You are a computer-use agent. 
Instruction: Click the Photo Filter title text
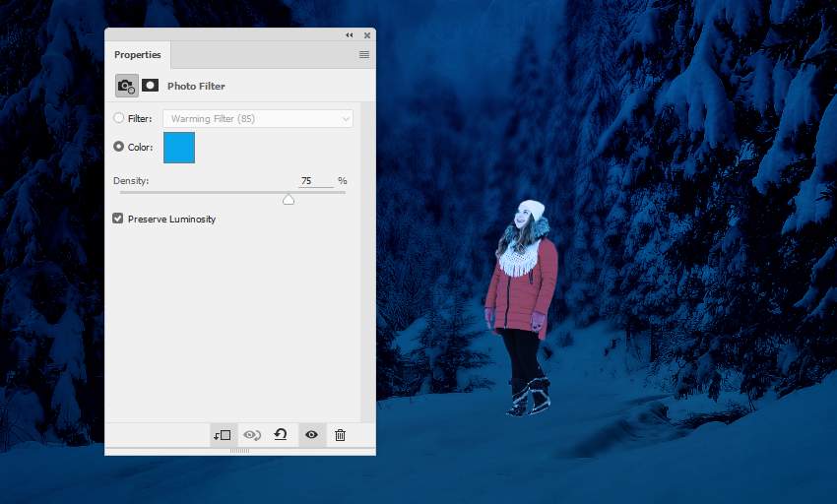pyautogui.click(x=196, y=86)
